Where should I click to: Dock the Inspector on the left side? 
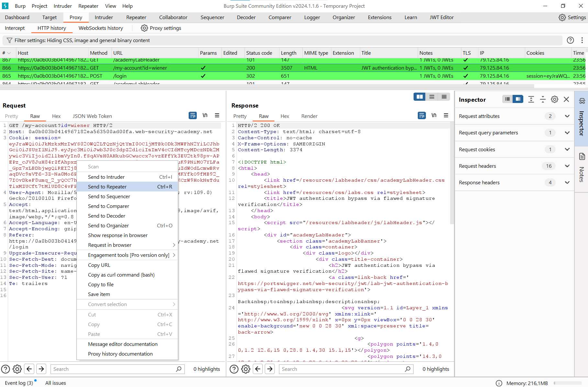coord(507,99)
